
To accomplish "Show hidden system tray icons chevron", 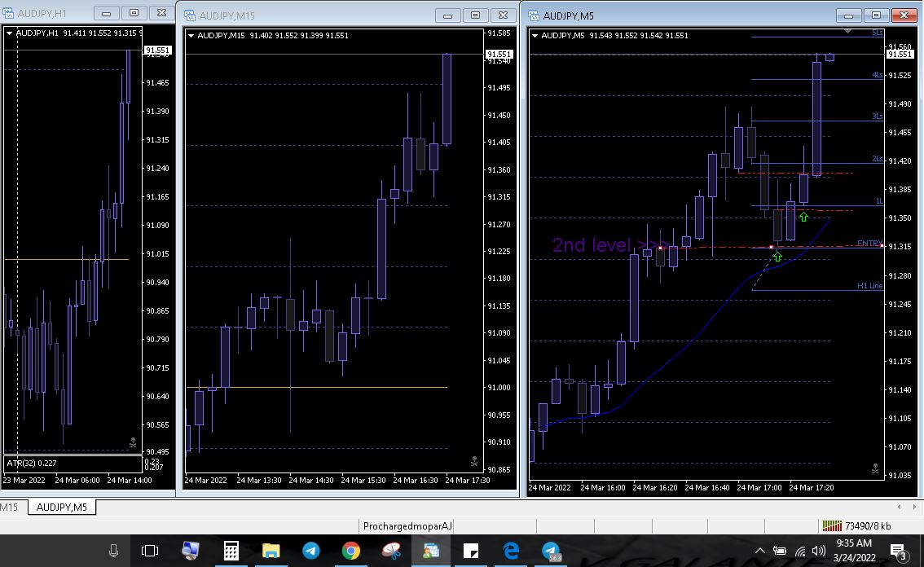I will tap(760, 551).
